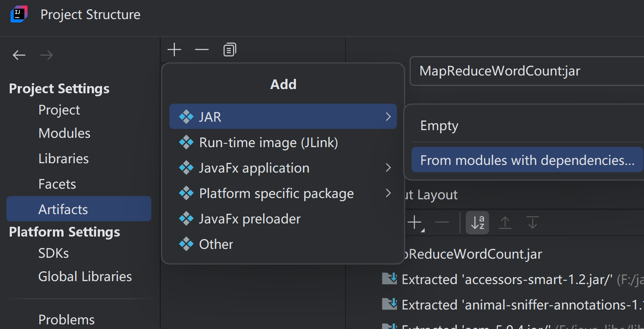Viewport: 644px width, 329px height.
Task: Add a new artifact with plus icon
Action: click(x=174, y=50)
